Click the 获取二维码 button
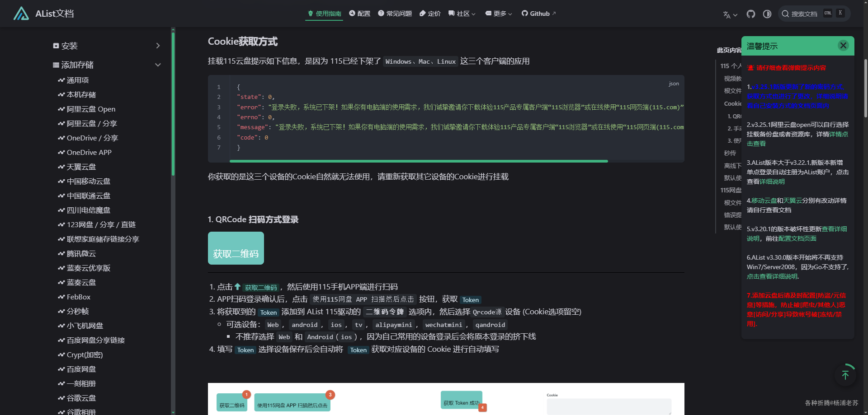Image resolution: width=868 pixels, height=415 pixels. point(236,248)
